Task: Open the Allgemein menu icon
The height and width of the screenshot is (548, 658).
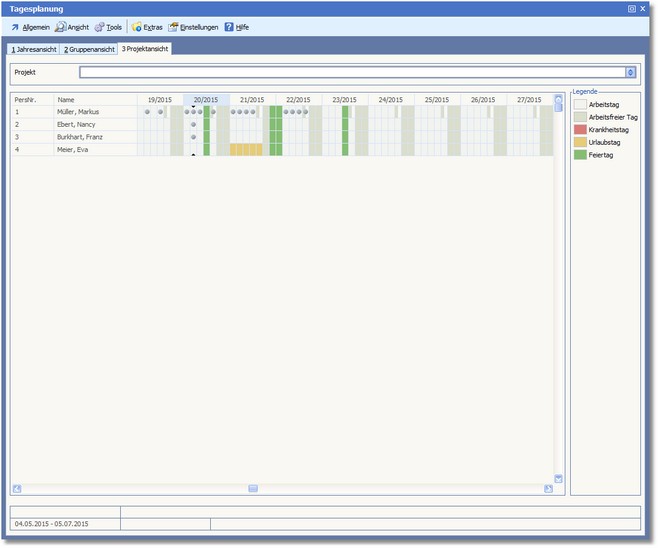Action: point(15,27)
